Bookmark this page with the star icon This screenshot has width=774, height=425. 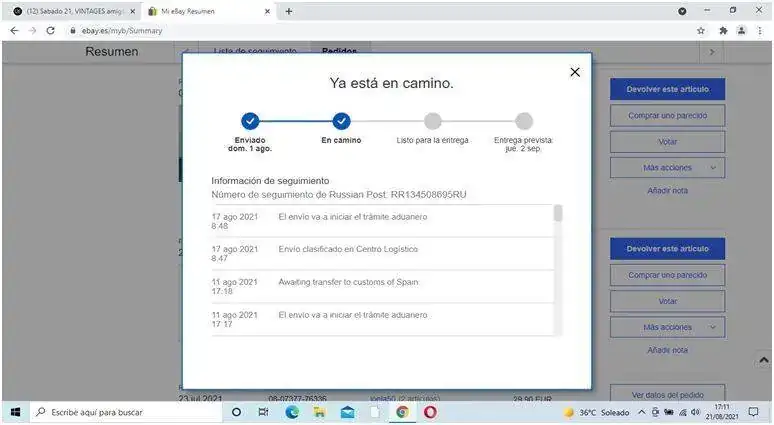click(x=701, y=31)
